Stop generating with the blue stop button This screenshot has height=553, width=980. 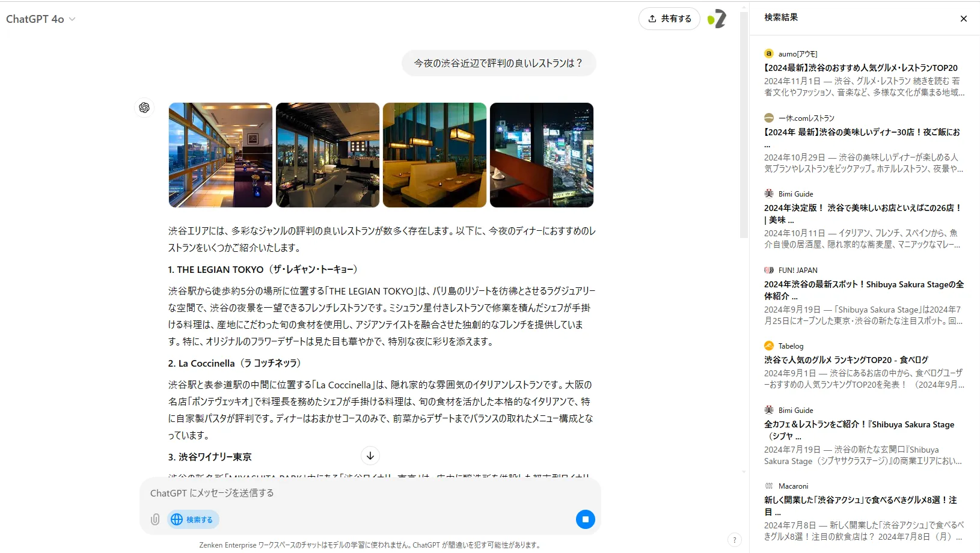585,519
